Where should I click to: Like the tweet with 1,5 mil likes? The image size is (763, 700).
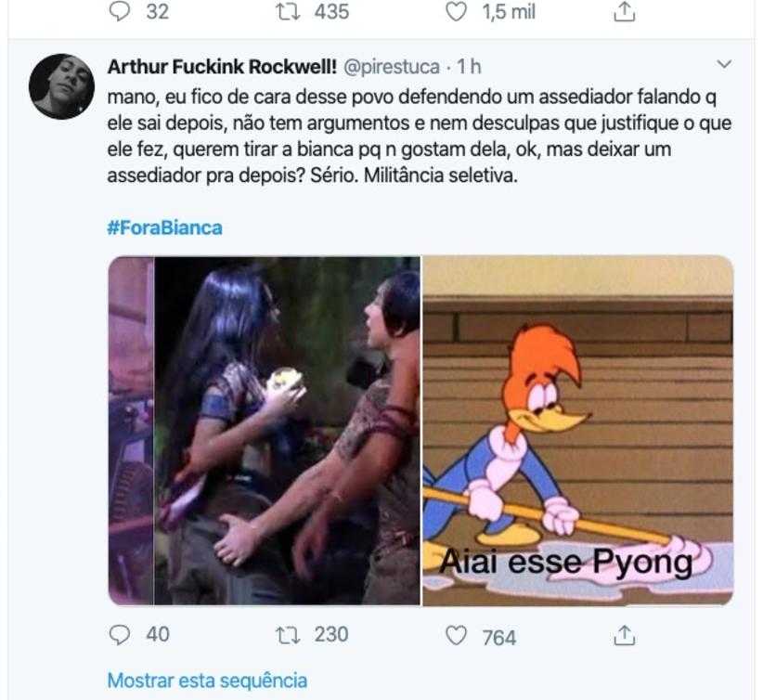[455, 12]
